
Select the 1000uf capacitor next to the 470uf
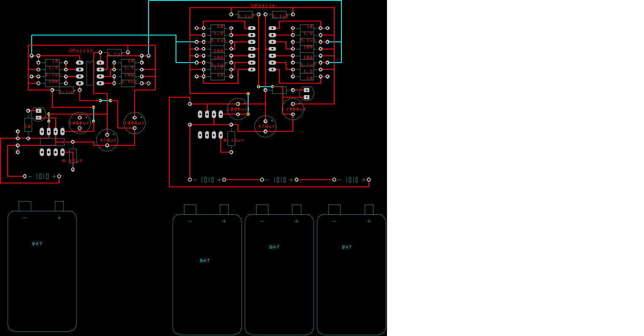click(x=80, y=123)
